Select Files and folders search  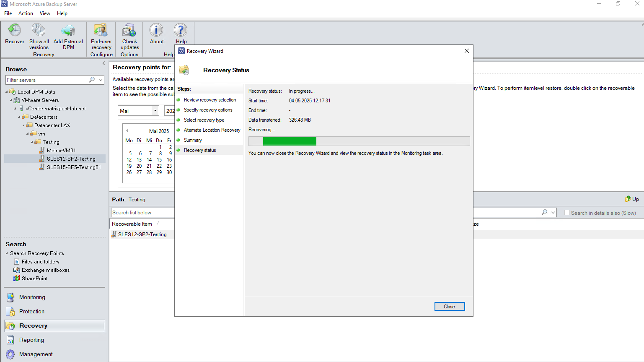coord(40,262)
